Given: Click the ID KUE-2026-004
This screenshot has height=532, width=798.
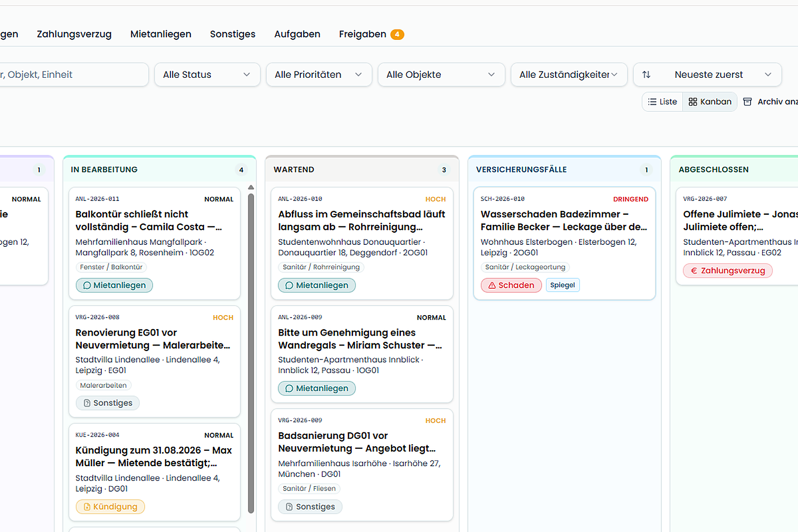Looking at the screenshot, I should pos(97,435).
